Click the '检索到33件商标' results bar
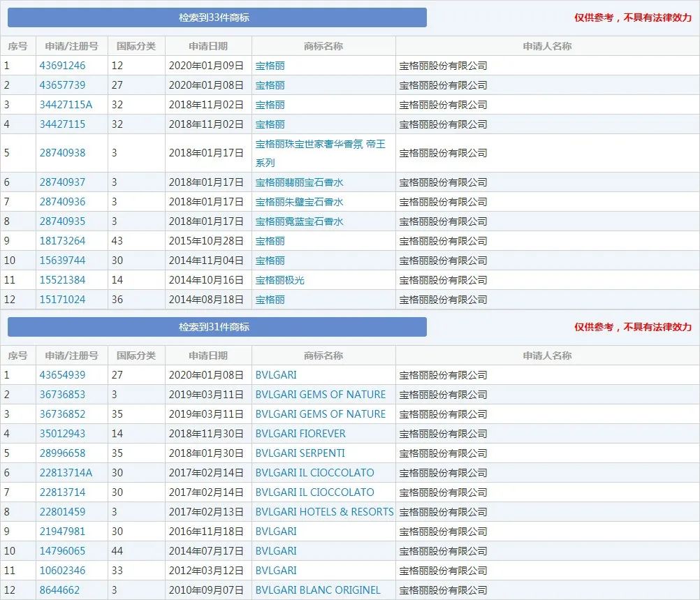 (217, 17)
